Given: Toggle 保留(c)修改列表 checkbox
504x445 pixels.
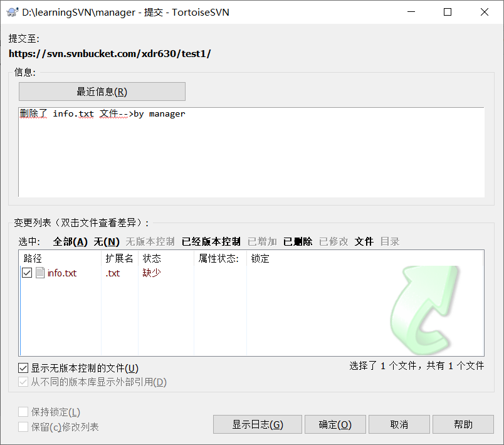Looking at the screenshot, I should pos(23,426).
